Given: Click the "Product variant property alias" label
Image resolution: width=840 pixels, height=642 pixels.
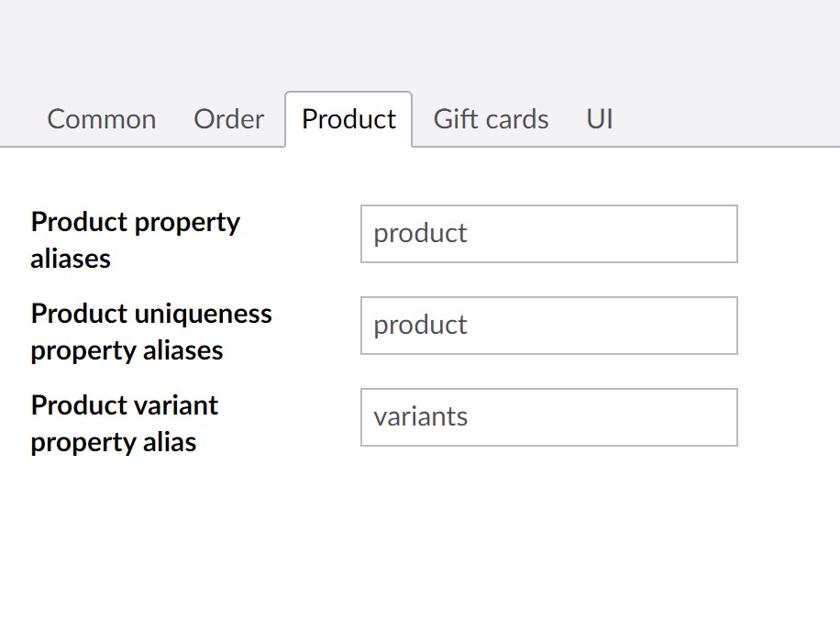Looking at the screenshot, I should (125, 424).
